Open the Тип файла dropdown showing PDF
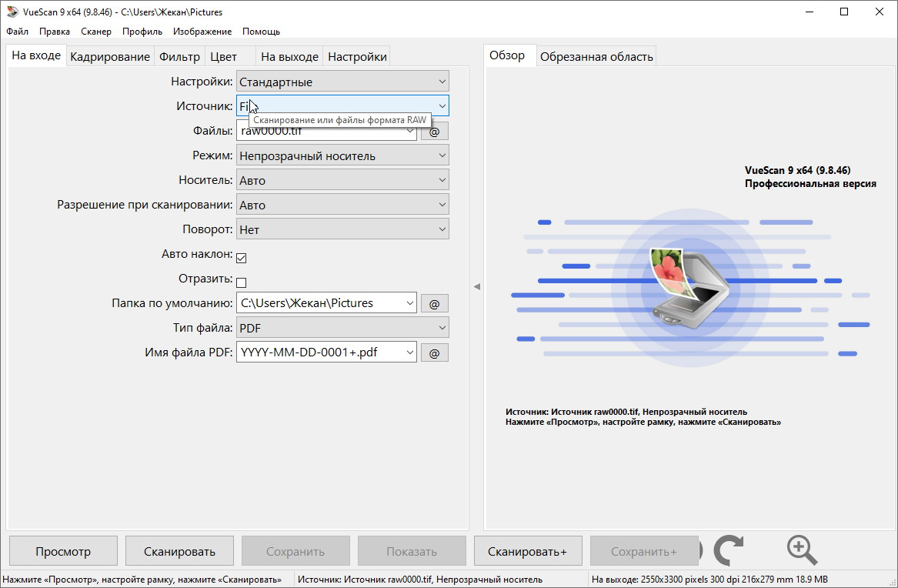Screen dimensions: 898x588 click(x=342, y=328)
